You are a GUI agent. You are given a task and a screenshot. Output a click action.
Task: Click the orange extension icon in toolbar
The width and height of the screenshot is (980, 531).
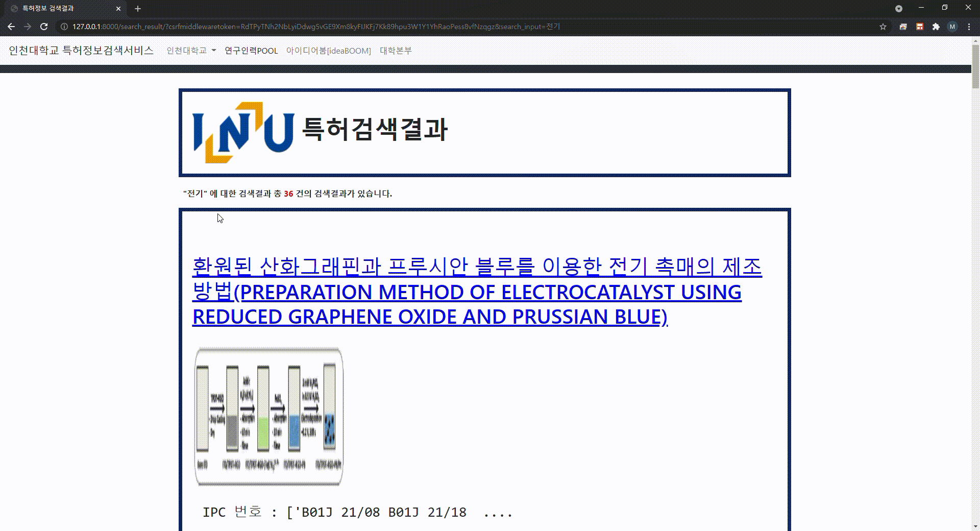click(920, 27)
